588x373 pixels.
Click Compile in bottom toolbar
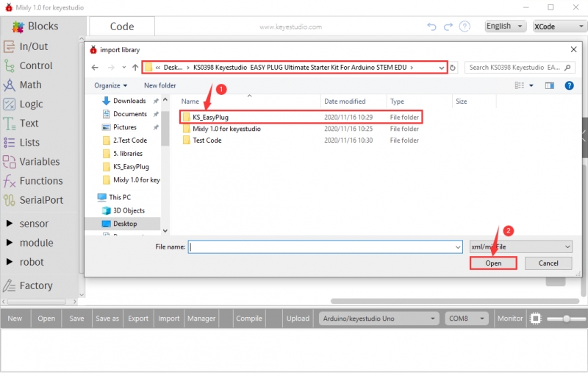[249, 319]
